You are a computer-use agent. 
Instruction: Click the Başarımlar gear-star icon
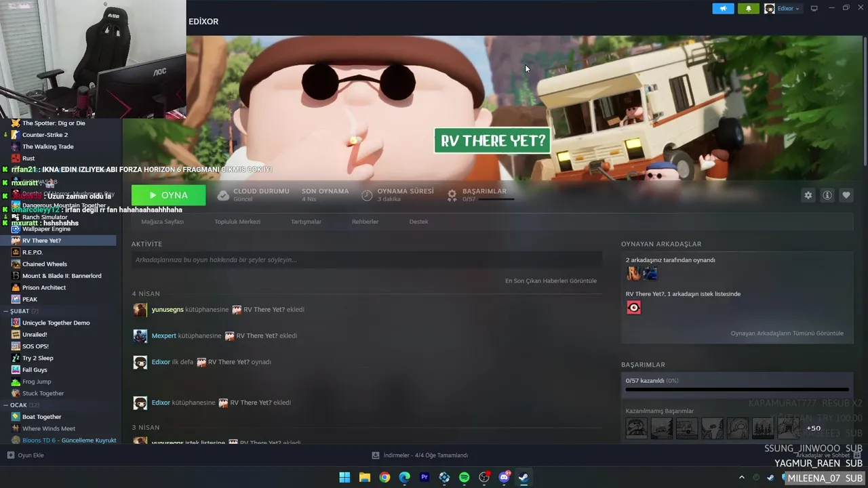pyautogui.click(x=452, y=195)
